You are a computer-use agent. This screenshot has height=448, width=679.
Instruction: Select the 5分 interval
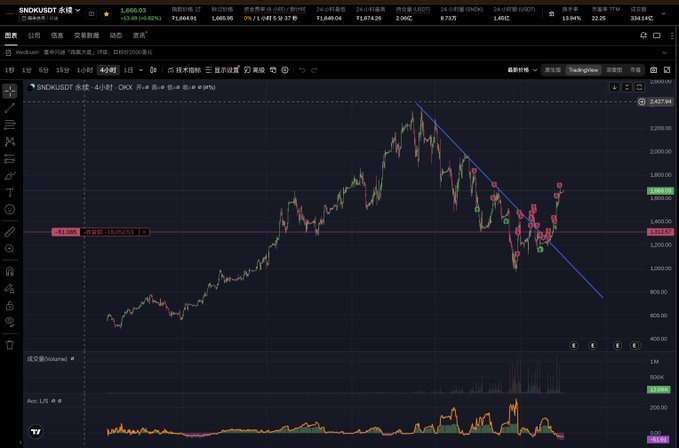point(43,70)
